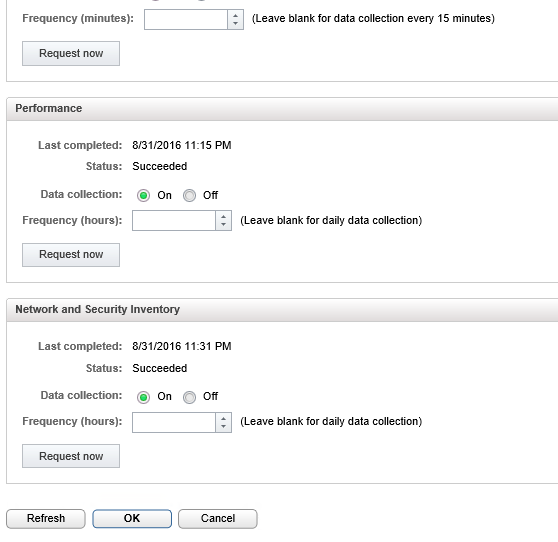The width and height of the screenshot is (558, 542).
Task: Click the 15 minutes data collection hint text
Action: pos(373,19)
